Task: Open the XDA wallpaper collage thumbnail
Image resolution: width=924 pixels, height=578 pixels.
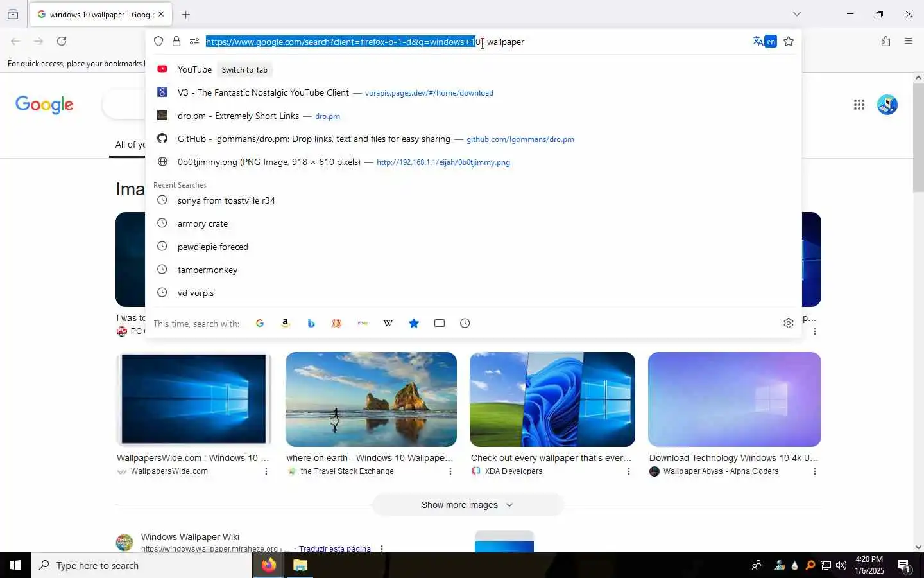Action: pos(552,399)
